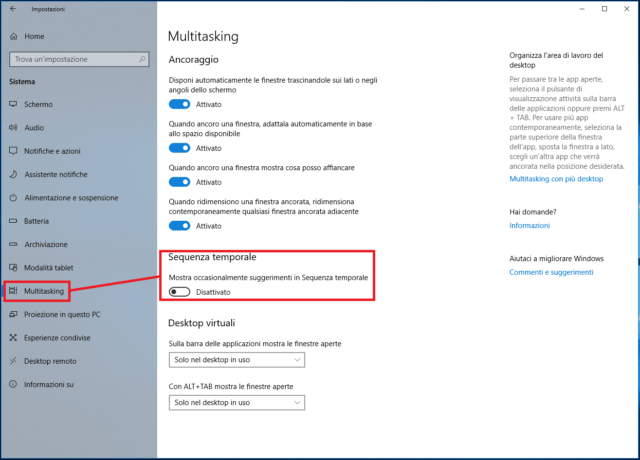Viewport: 640px width, 460px height.
Task: Turn off 'mostra cosa posso affiancare' toggle
Action: 180,182
